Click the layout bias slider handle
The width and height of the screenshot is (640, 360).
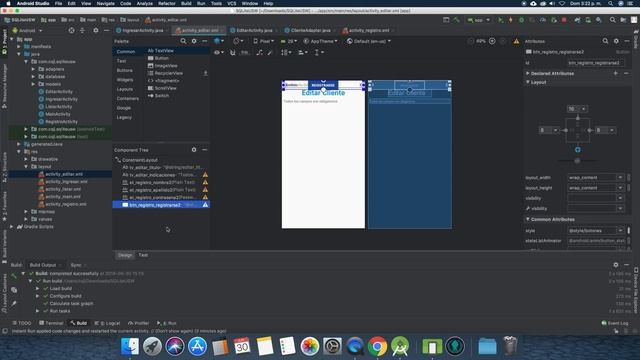coord(577,161)
